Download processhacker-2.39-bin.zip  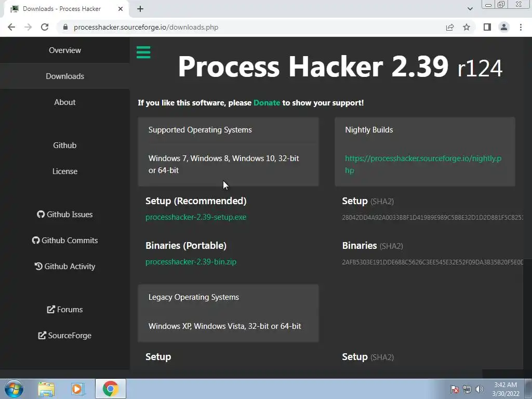coord(191,262)
